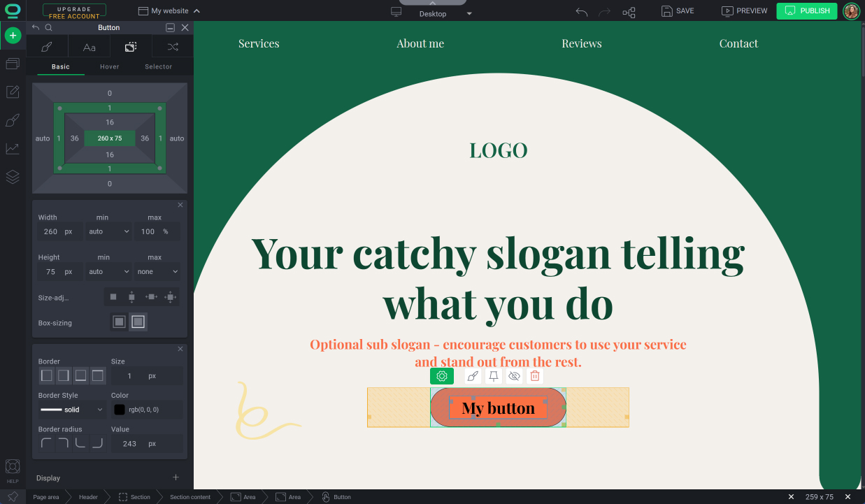
Task: Toggle the bottom border side
Action: click(81, 376)
